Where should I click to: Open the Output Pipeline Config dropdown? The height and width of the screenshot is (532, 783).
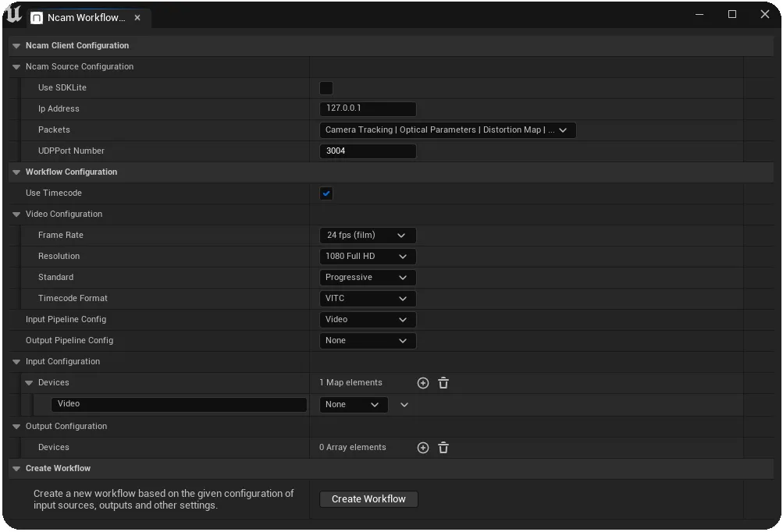pos(368,340)
